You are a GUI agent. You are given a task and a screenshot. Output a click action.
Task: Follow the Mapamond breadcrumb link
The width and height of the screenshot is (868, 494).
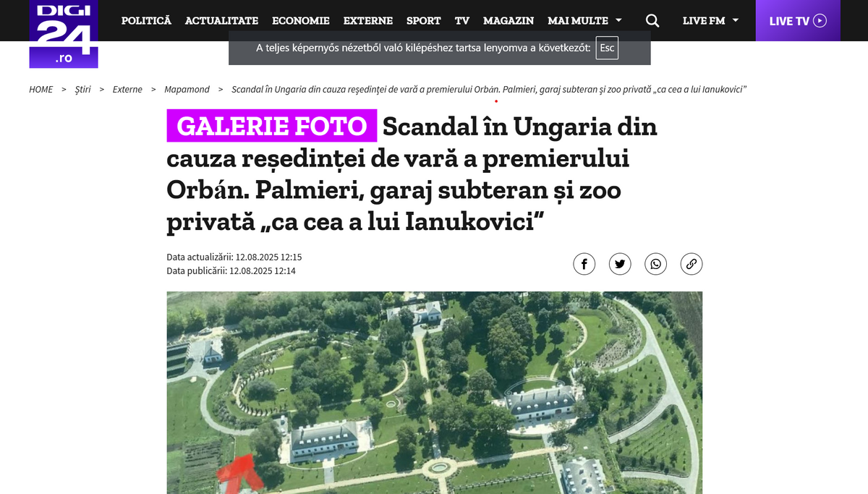187,90
